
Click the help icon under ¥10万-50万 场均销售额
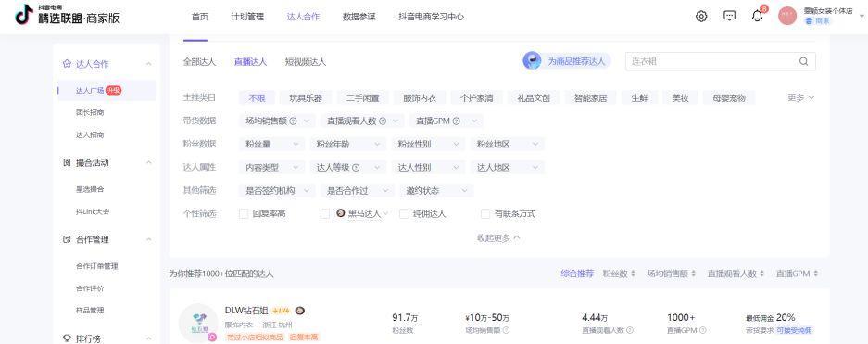click(x=506, y=330)
